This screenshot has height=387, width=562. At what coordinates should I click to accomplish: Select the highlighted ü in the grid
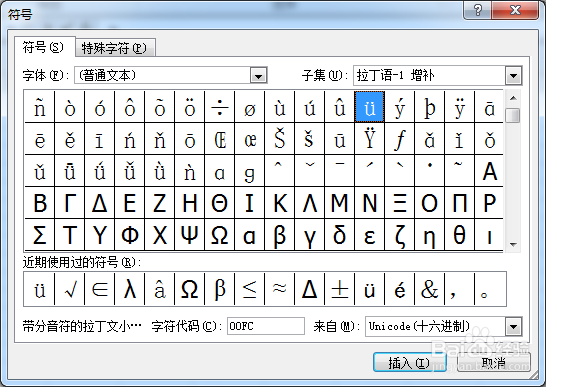[x=370, y=107]
